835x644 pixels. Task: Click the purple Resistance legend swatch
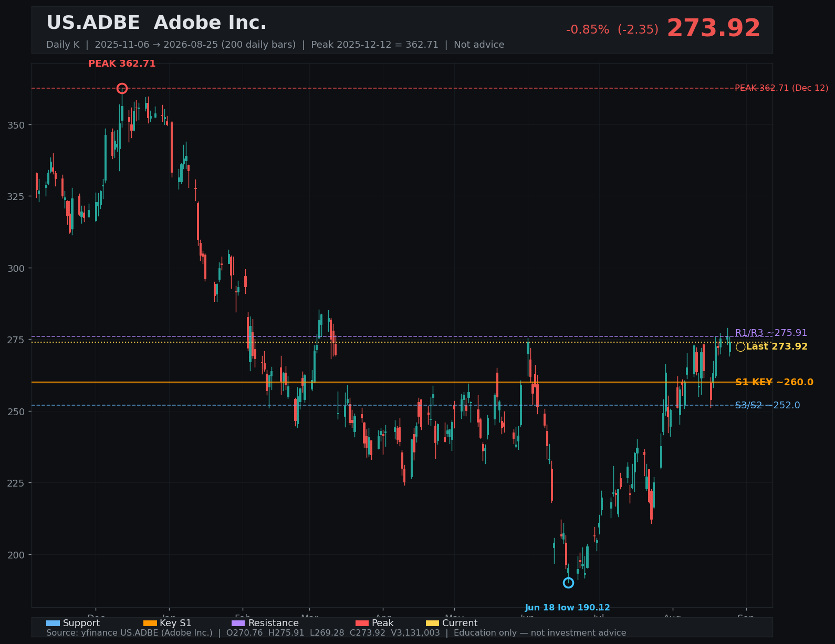coord(238,623)
